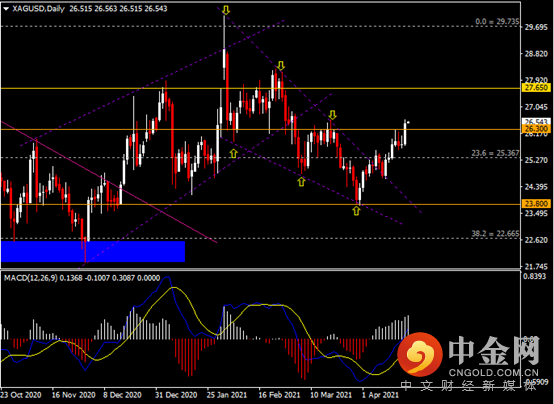This screenshot has height=404, width=554.
Task: Click the yellow up arrow below early-March low
Action: [301, 182]
